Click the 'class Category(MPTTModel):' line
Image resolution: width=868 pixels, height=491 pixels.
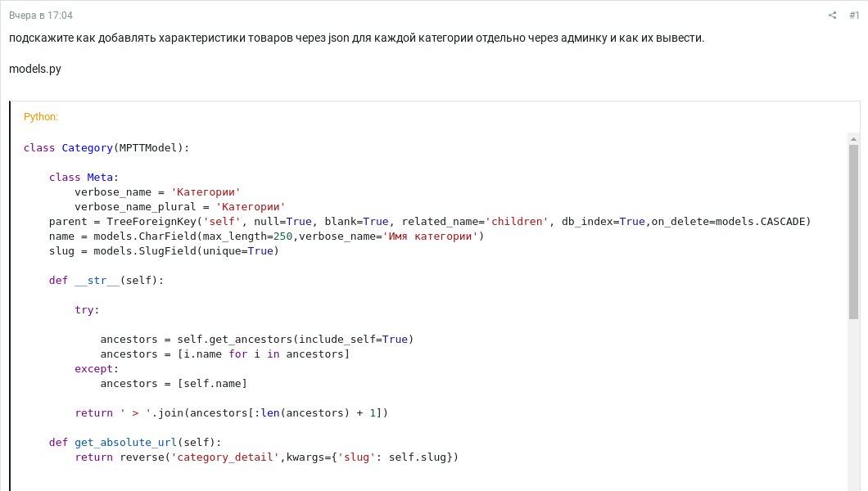pyautogui.click(x=106, y=147)
